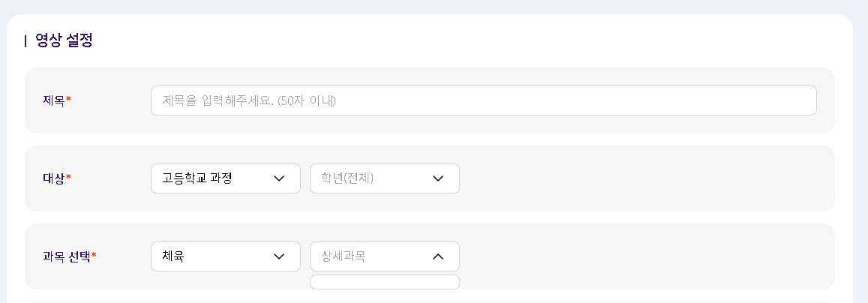Click the chevron arrow in 고등학교 과정 box
The image size is (868, 303).
[279, 178]
